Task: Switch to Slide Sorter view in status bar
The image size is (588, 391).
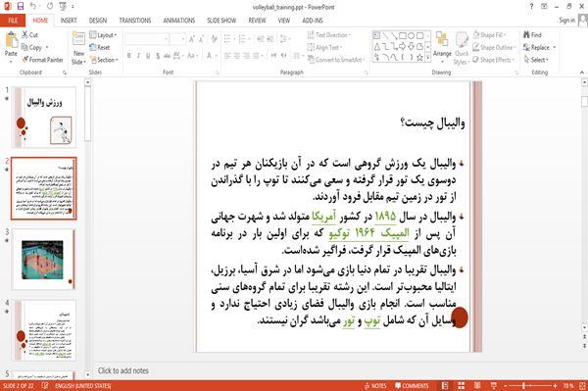Action: [462, 386]
